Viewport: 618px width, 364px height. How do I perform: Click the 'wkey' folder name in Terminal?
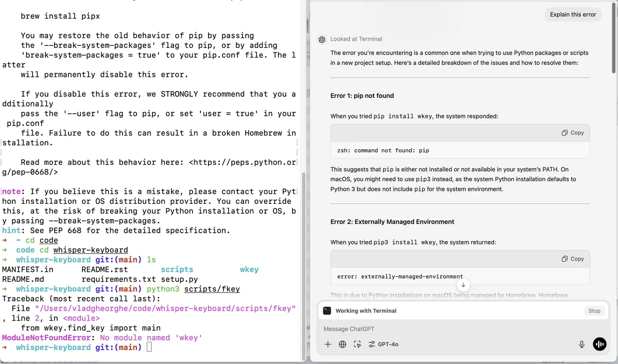[249, 270]
